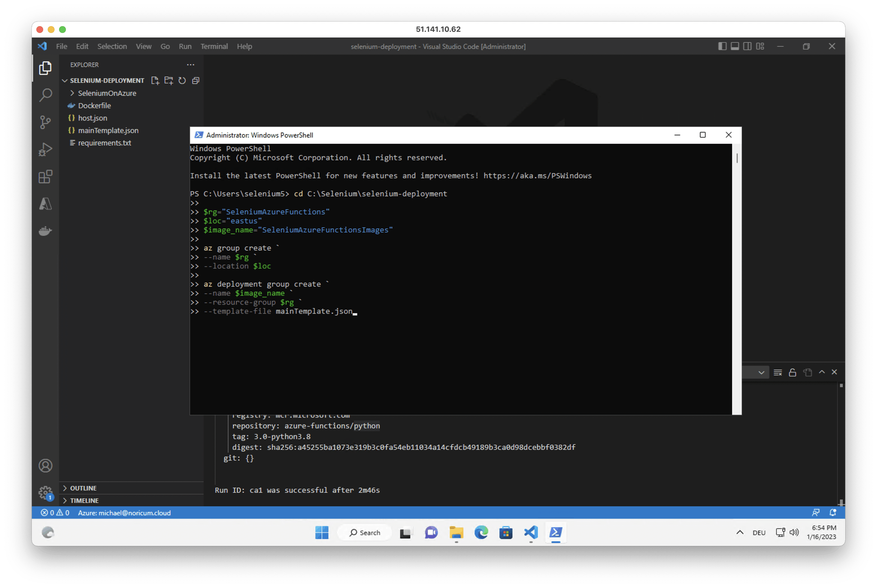
Task: Toggle the primary side bar layout
Action: point(722,46)
